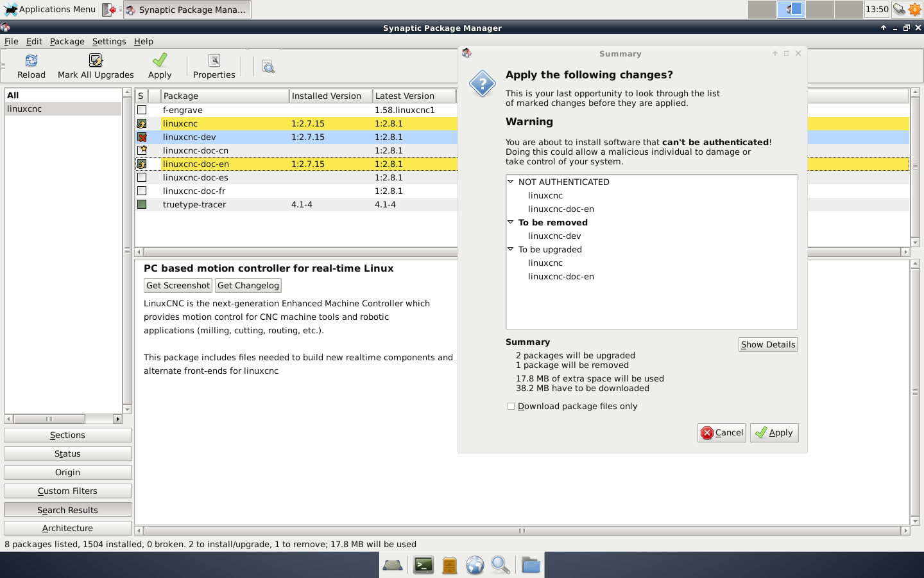The image size is (924, 578).
Task: Open the terminal icon in bottom dock
Action: pos(424,565)
